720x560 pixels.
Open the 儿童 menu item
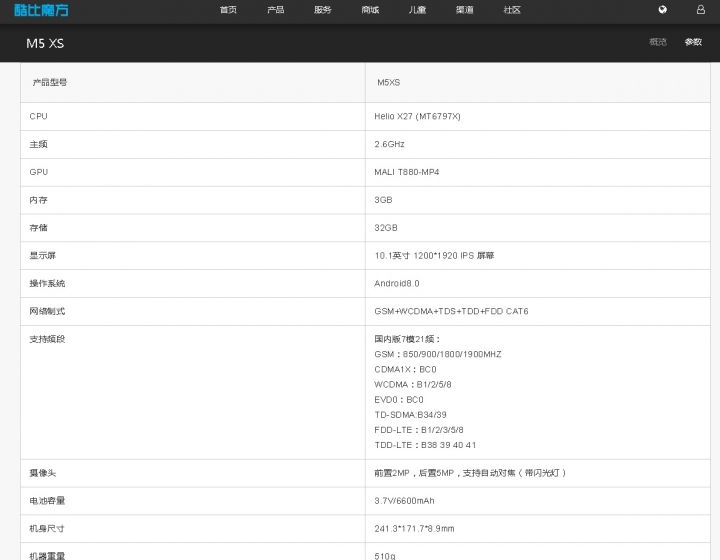pyautogui.click(x=417, y=10)
